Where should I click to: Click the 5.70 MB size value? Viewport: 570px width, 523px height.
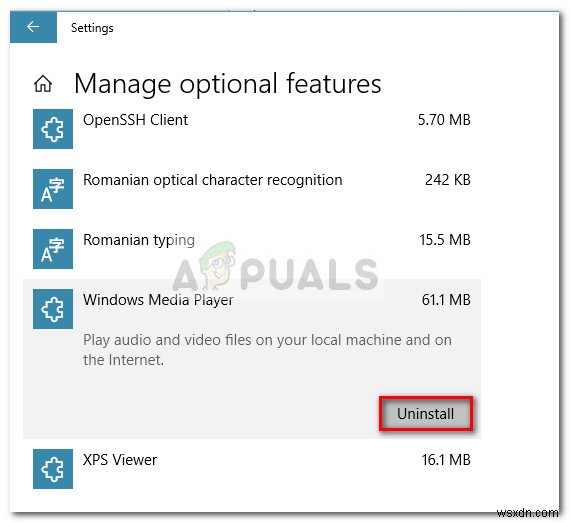(444, 120)
